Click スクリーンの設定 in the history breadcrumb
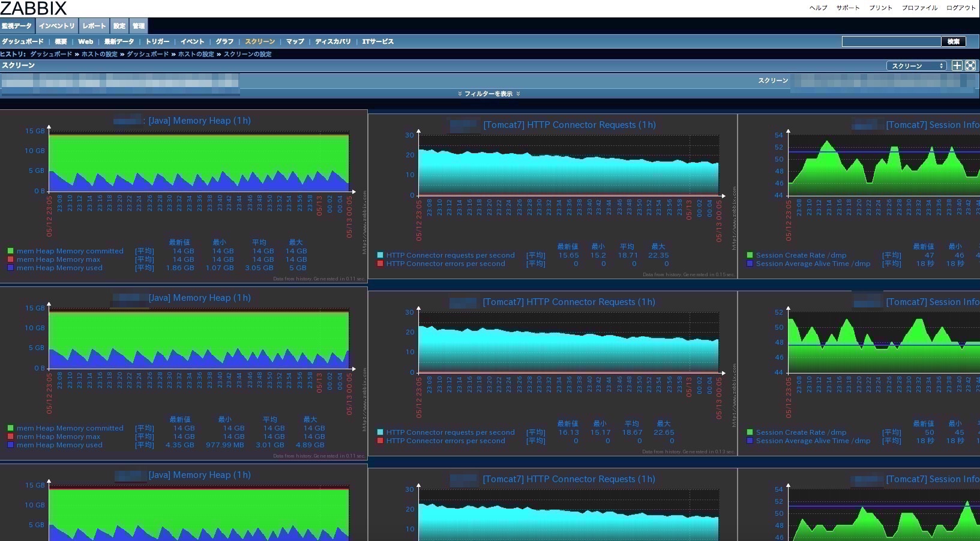 pos(247,54)
